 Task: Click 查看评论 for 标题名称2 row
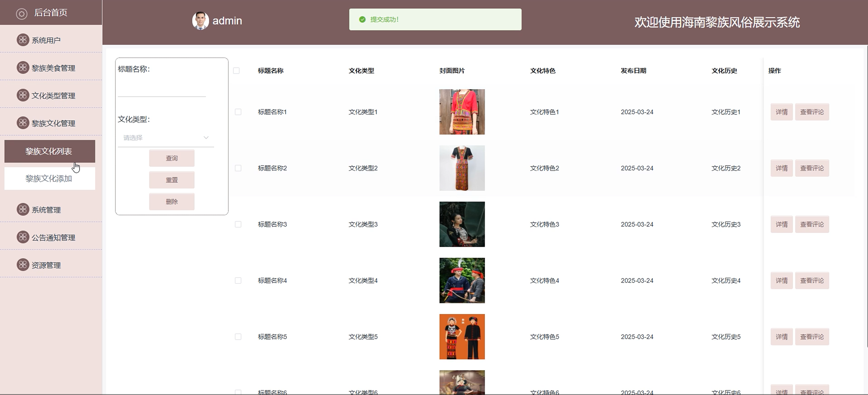tap(812, 168)
